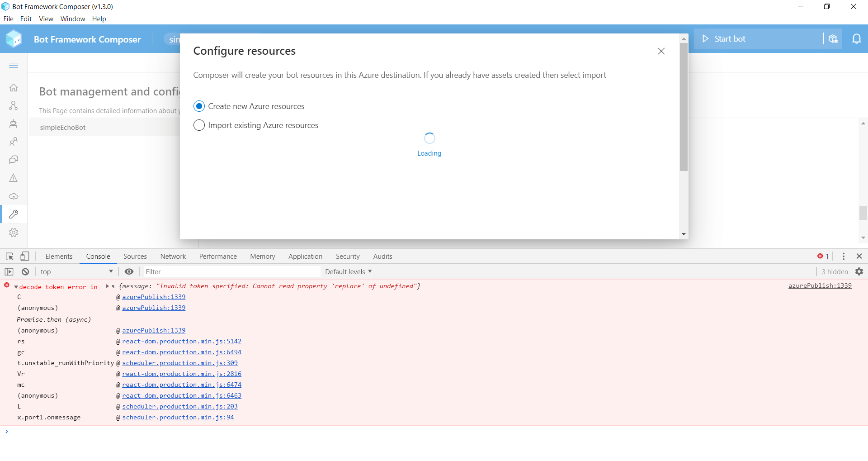Click the Start bot button
The width and height of the screenshot is (868, 461).
(x=729, y=39)
